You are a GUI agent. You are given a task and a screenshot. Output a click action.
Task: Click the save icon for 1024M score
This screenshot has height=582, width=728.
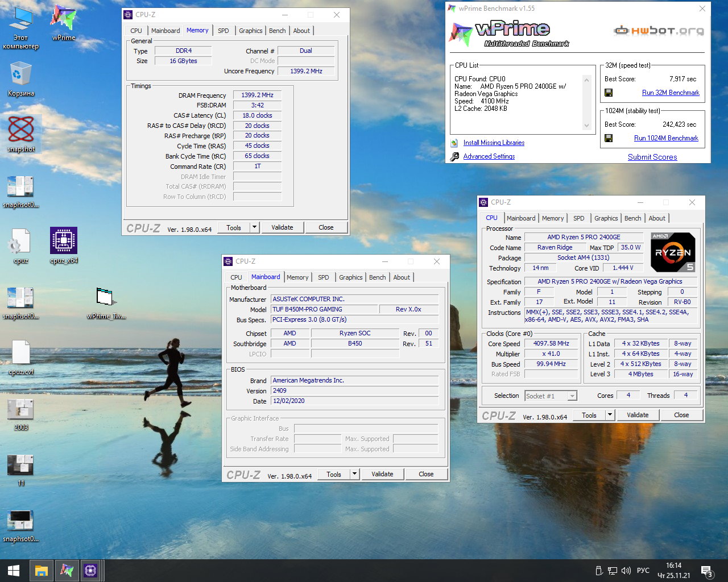pos(609,138)
